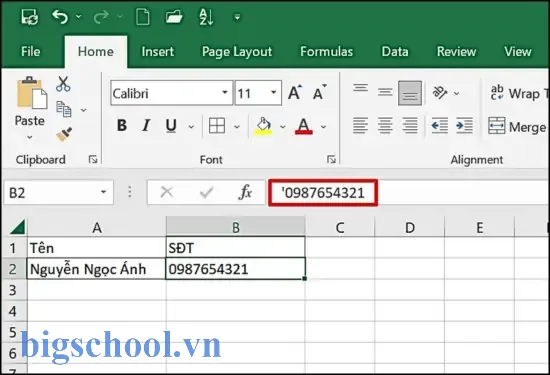Viewport: 550px width, 375px height.
Task: Activate the Format Painter brush
Action: pyautogui.click(x=64, y=134)
